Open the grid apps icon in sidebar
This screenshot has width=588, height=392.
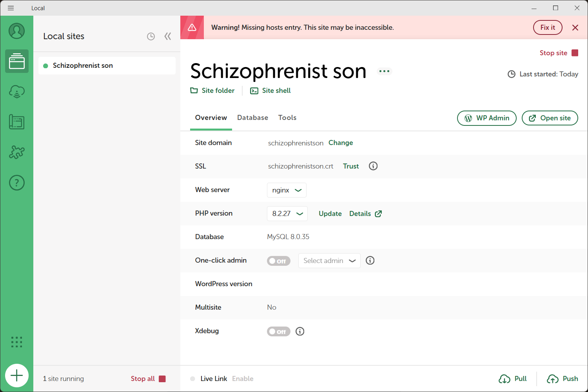17,342
